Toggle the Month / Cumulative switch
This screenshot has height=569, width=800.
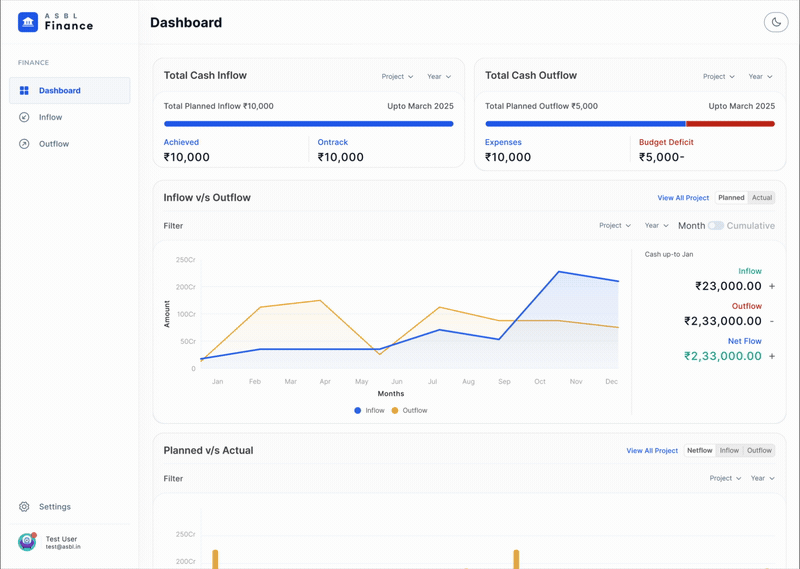click(715, 226)
